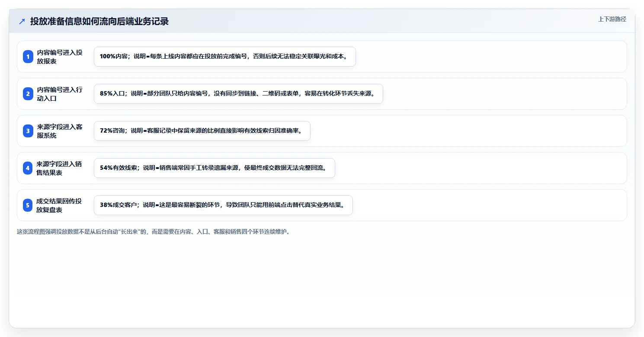Open the 85%入口 description box
The image size is (644, 337).
238,94
